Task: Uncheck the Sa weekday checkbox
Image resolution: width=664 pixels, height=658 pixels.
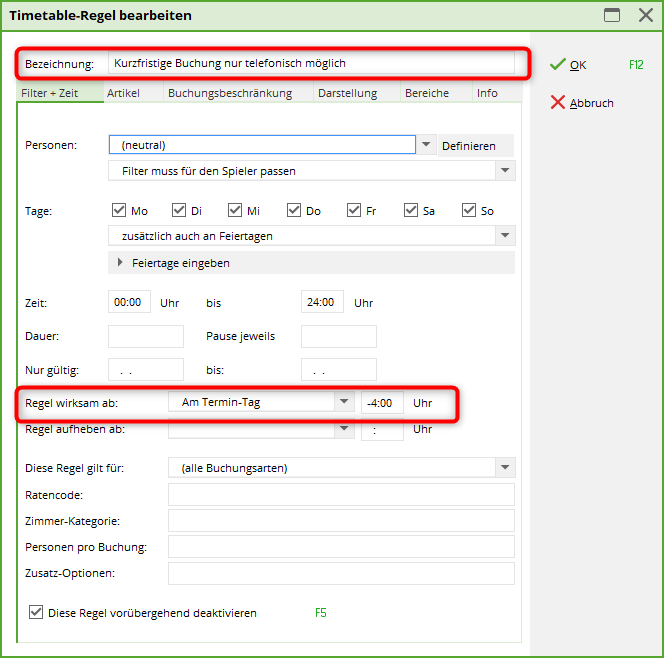Action: click(x=411, y=210)
